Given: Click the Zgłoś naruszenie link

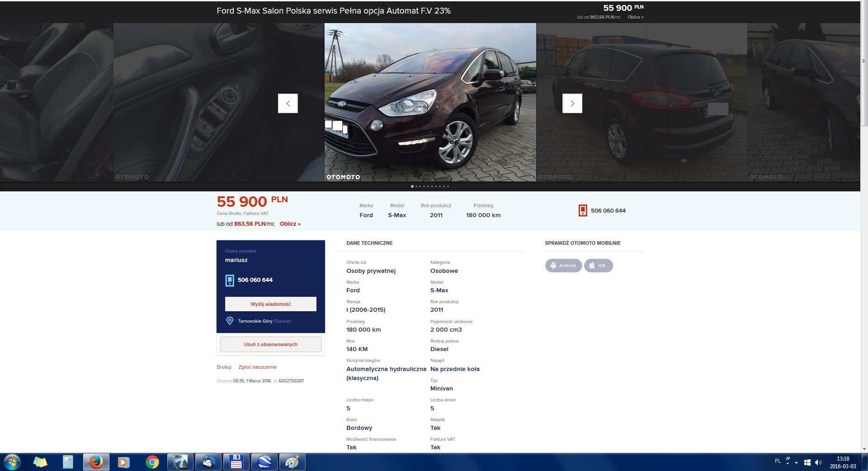Looking at the screenshot, I should 257,367.
